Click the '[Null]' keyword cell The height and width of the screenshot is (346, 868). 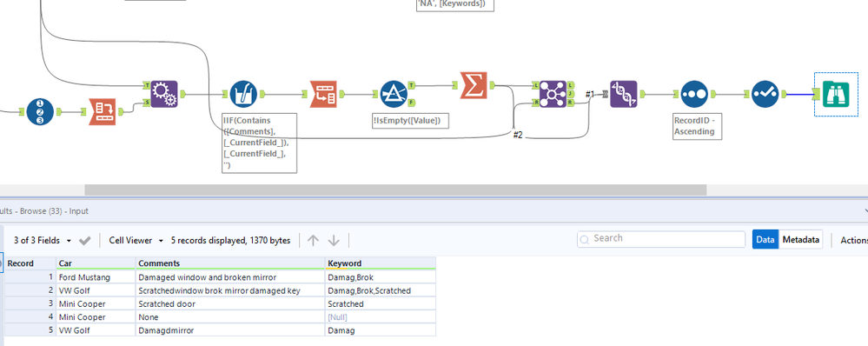(381, 316)
